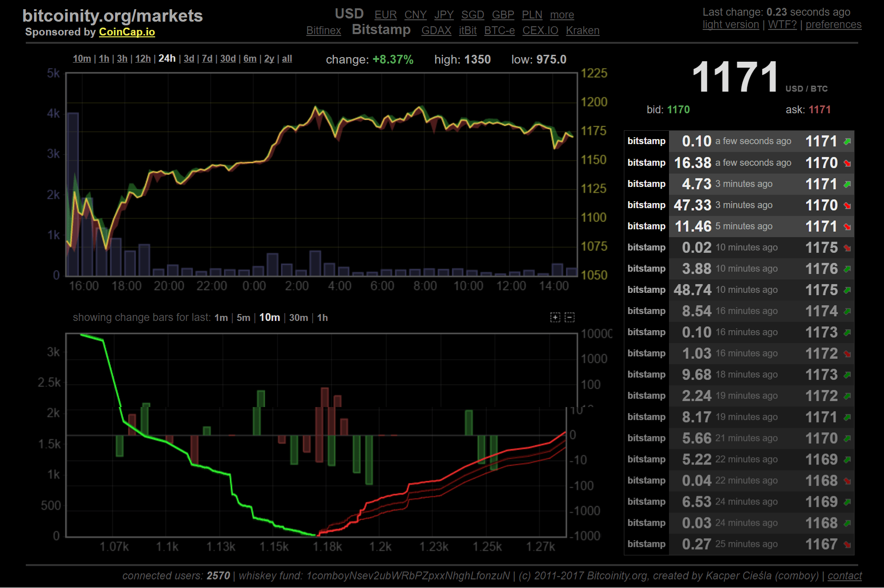
Task: Select the 30m change bars option
Action: click(x=298, y=317)
